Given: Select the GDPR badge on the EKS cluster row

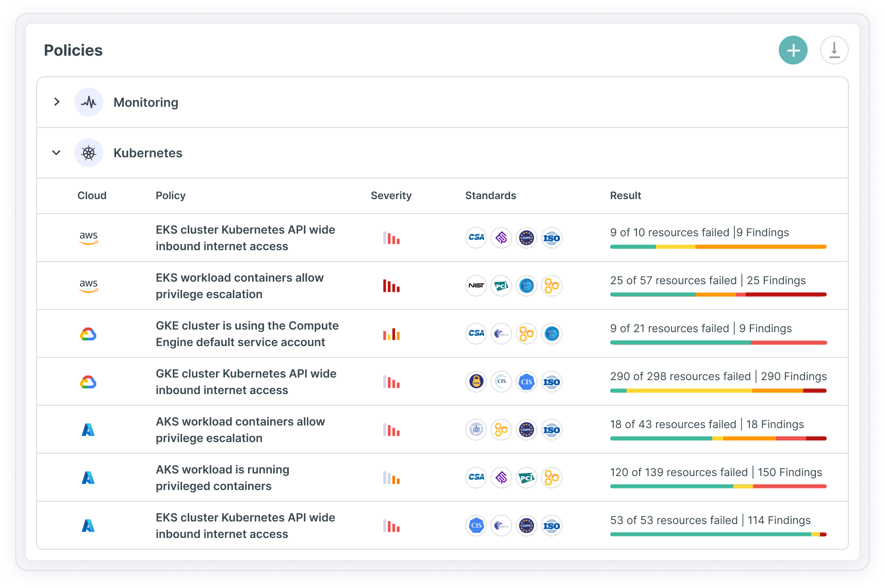Looking at the screenshot, I should pos(527,238).
